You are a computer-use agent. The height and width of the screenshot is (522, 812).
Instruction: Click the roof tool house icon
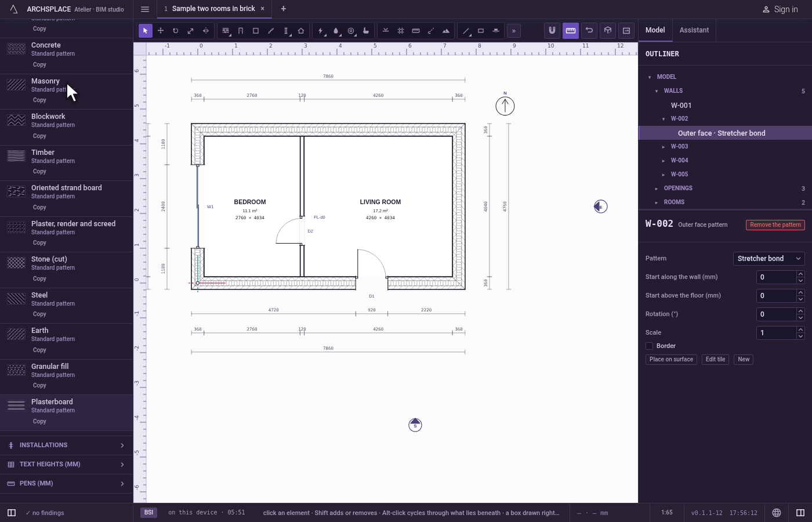pos(301,31)
